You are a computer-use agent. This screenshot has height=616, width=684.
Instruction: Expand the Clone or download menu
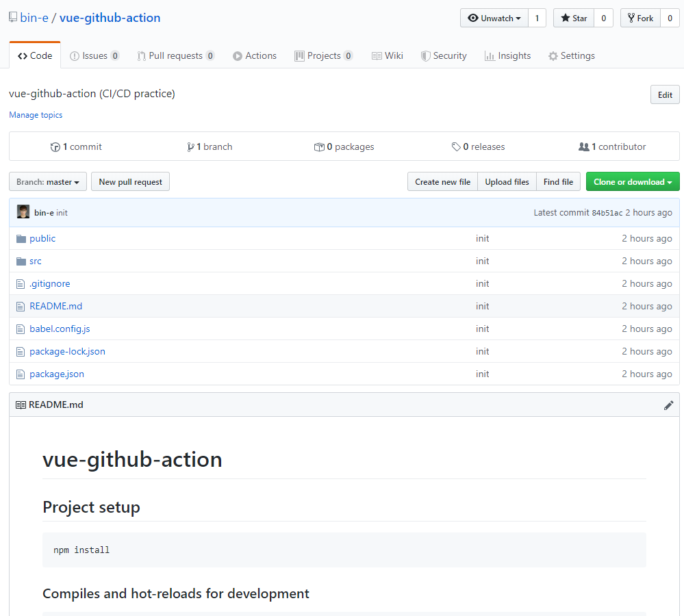(633, 182)
